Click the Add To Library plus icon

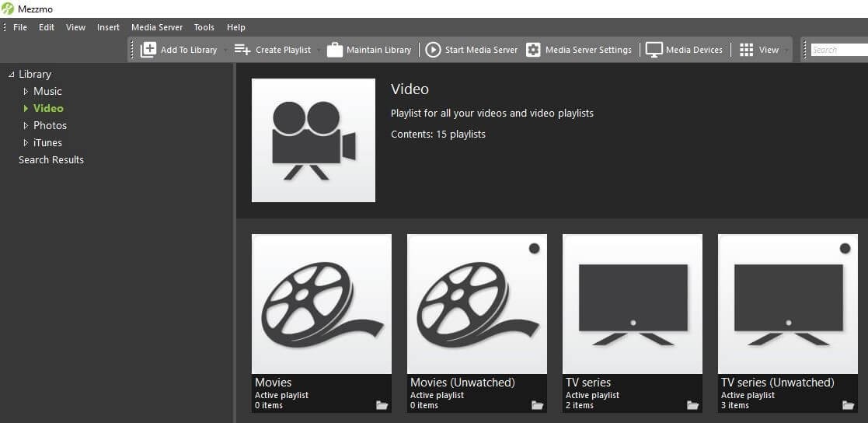tap(148, 50)
